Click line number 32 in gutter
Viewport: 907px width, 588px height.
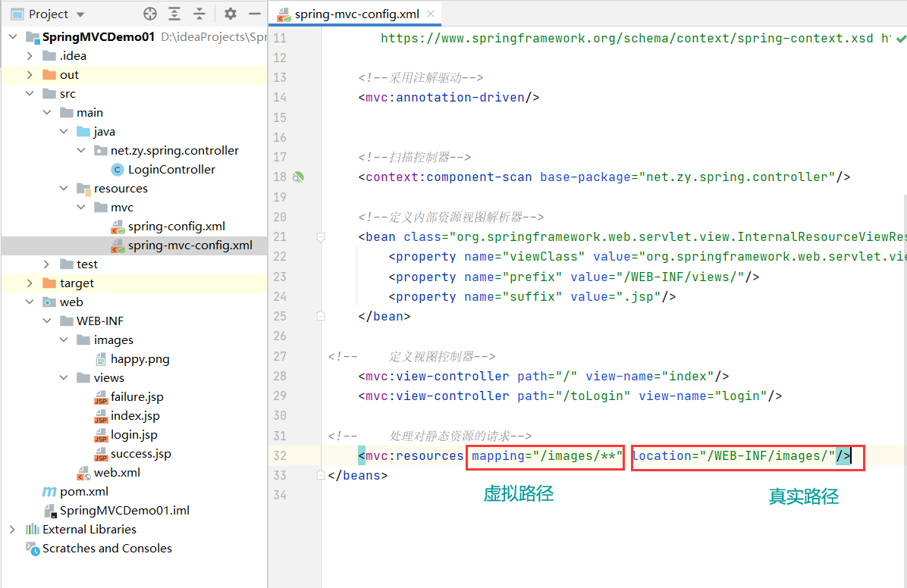coord(280,455)
